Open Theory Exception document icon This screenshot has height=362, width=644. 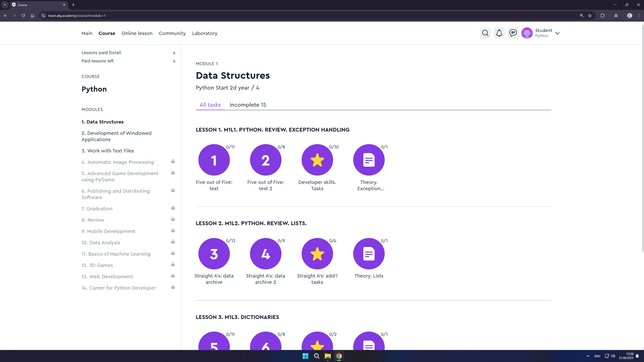click(x=369, y=160)
